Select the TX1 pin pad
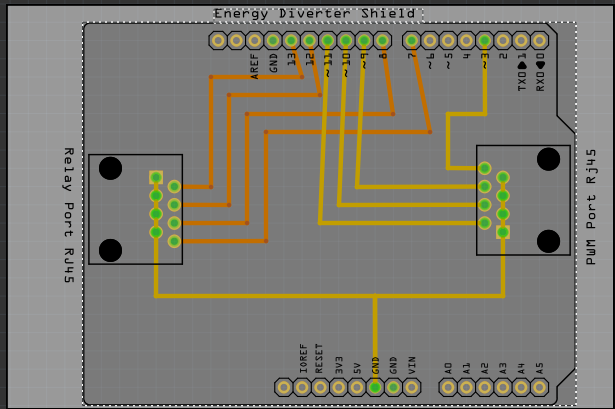This screenshot has height=409, width=615. tap(521, 40)
